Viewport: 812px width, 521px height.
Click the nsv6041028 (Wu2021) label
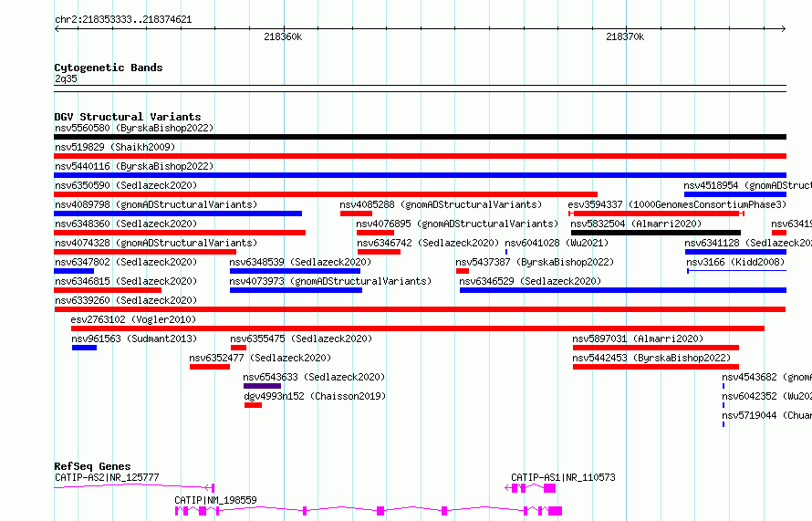[557, 243]
